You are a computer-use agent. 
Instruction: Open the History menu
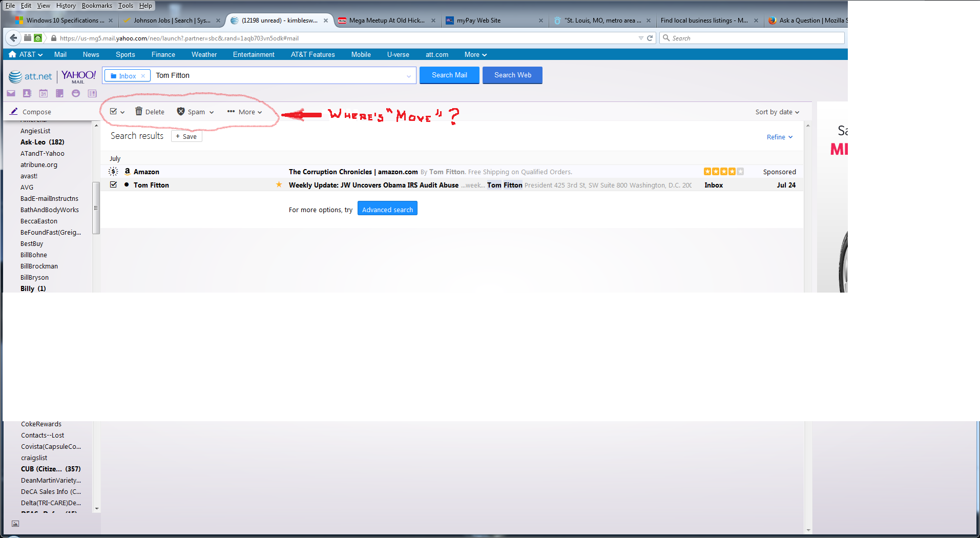point(66,6)
